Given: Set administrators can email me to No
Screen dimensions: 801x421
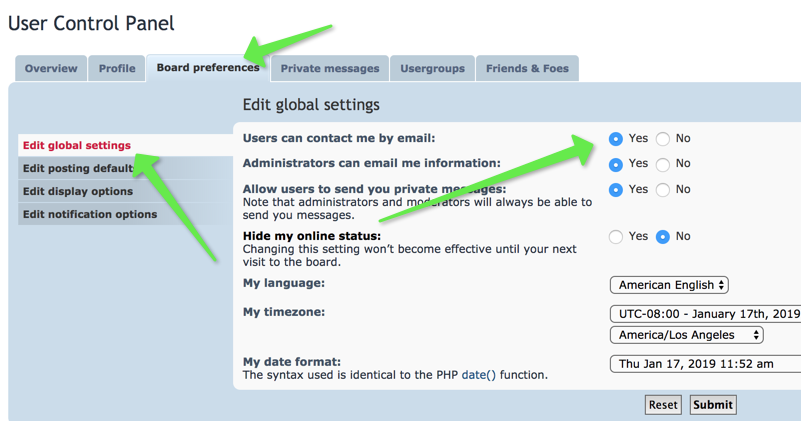Looking at the screenshot, I should tap(663, 164).
